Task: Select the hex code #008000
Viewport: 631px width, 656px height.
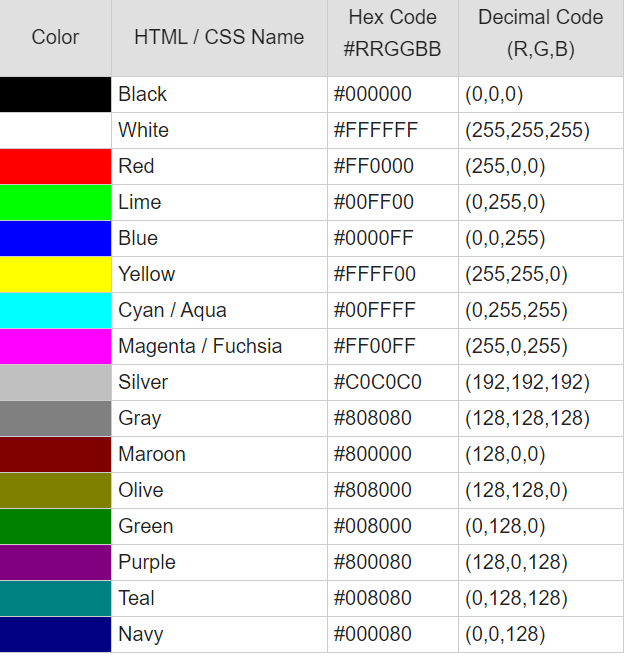Action: [373, 526]
